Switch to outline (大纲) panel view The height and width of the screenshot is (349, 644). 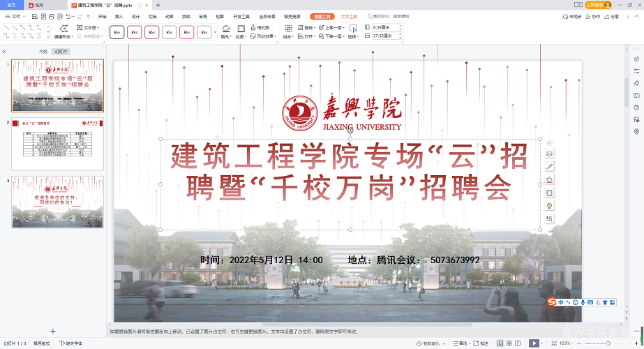coord(43,51)
